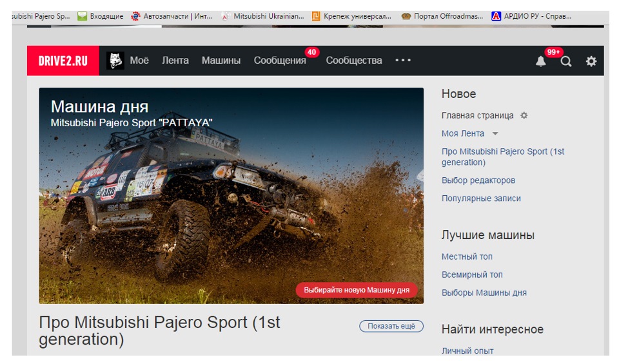Open Автозапчасти bookmark
Image resolution: width=619 pixels, height=364 pixels.
[173, 16]
